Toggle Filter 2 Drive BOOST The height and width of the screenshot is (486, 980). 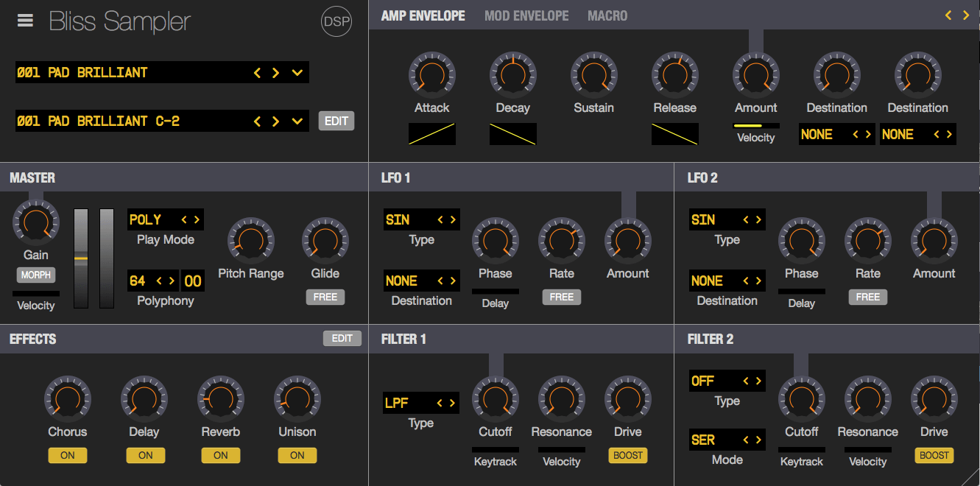click(934, 455)
